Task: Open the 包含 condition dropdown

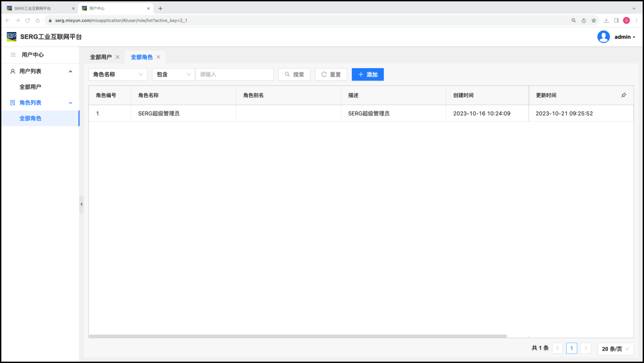Action: click(173, 74)
